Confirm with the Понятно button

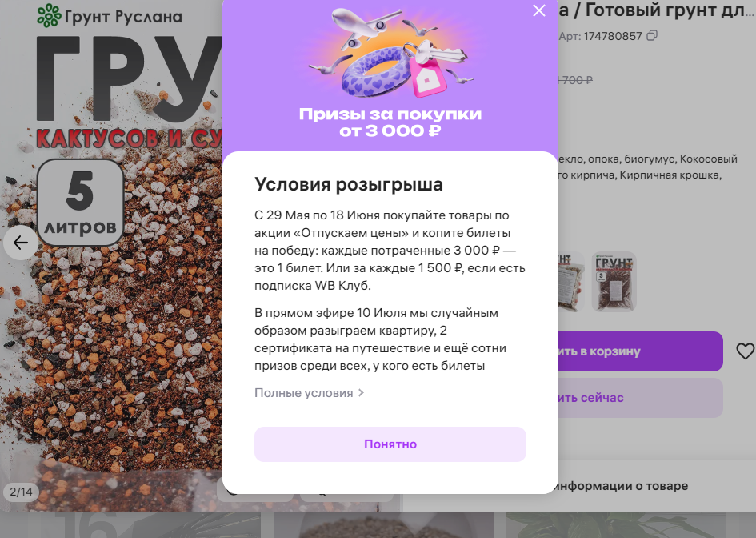point(390,444)
